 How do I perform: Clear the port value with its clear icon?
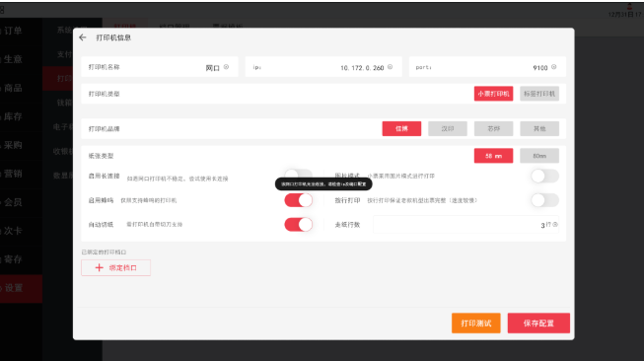click(x=553, y=67)
